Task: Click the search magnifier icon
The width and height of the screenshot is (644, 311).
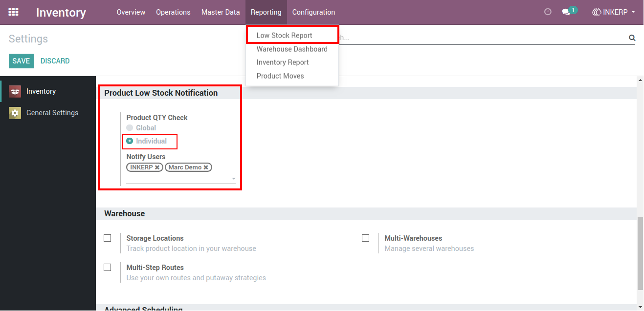Action: tap(632, 38)
